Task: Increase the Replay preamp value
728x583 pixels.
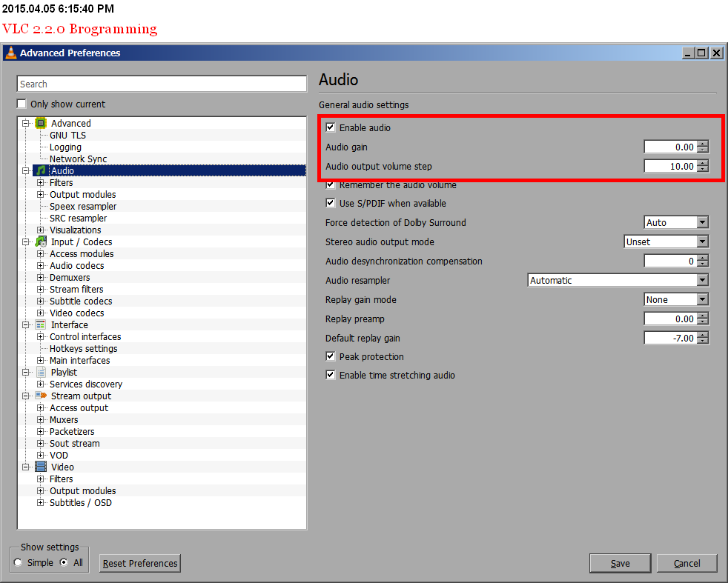Action: [703, 316]
